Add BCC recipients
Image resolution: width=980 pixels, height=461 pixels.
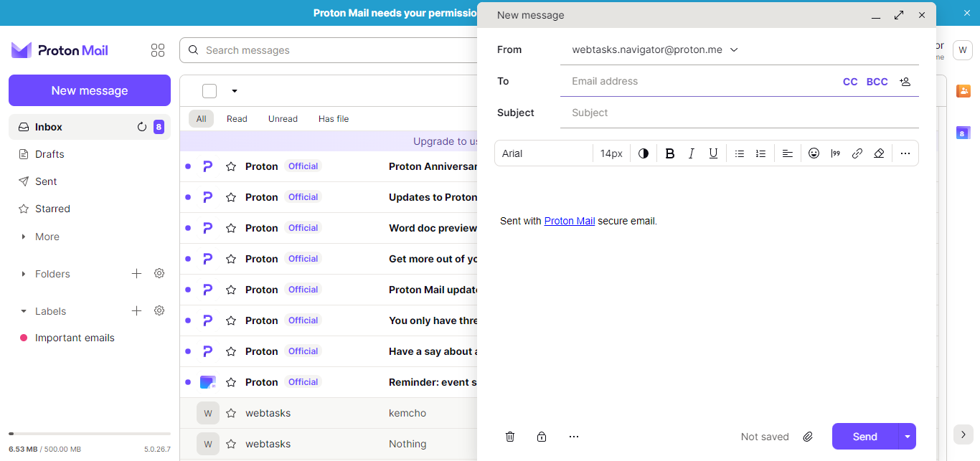(x=877, y=82)
